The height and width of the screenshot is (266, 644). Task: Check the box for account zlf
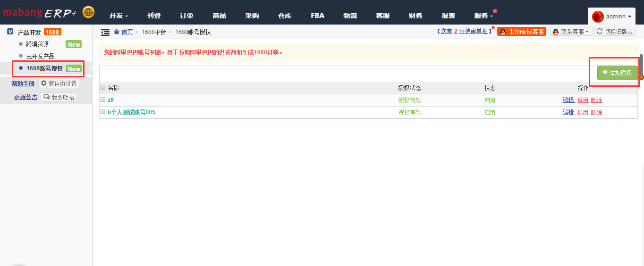coord(103,100)
